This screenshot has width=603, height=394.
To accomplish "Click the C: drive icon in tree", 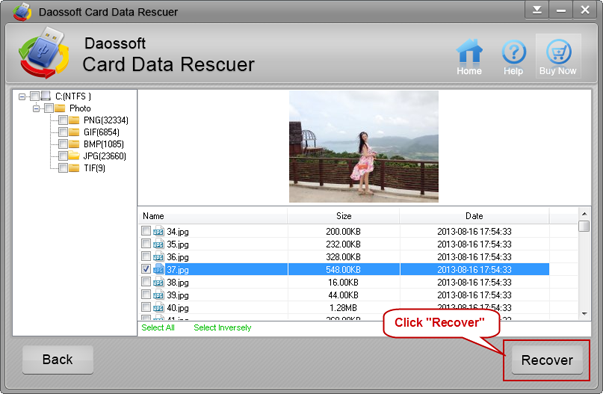I will point(46,96).
